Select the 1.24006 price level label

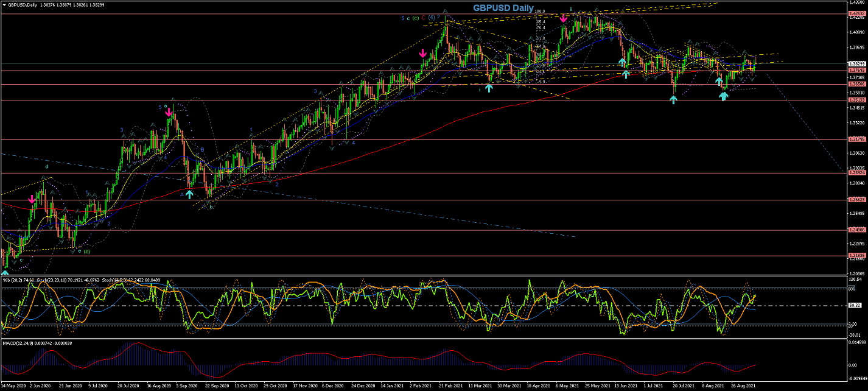point(856,230)
